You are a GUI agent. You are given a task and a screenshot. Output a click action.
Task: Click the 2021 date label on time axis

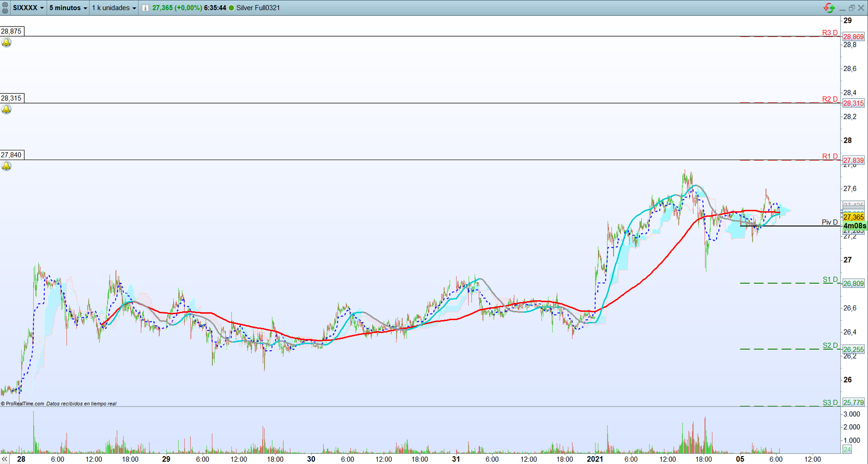tap(595, 459)
